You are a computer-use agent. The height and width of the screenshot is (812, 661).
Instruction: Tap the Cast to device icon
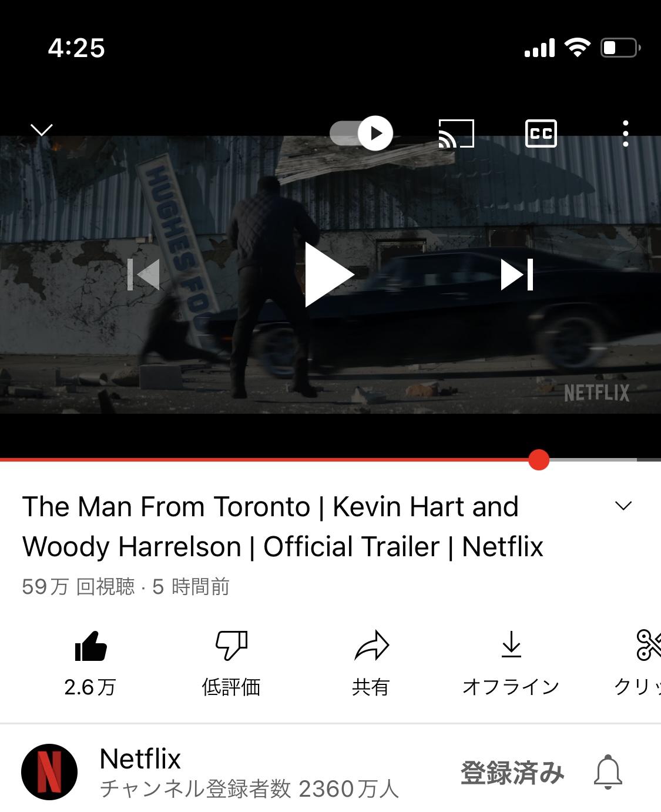pyautogui.click(x=457, y=133)
